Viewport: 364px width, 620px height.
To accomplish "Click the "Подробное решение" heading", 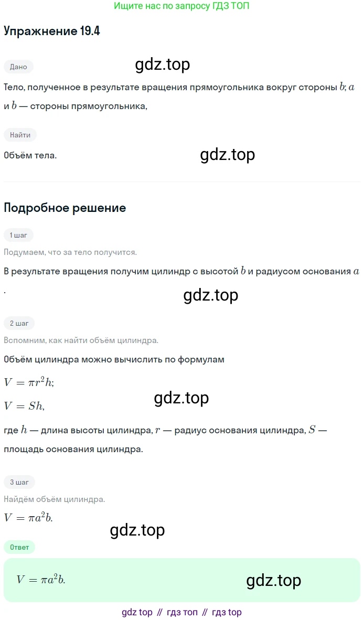I will (x=65, y=208).
